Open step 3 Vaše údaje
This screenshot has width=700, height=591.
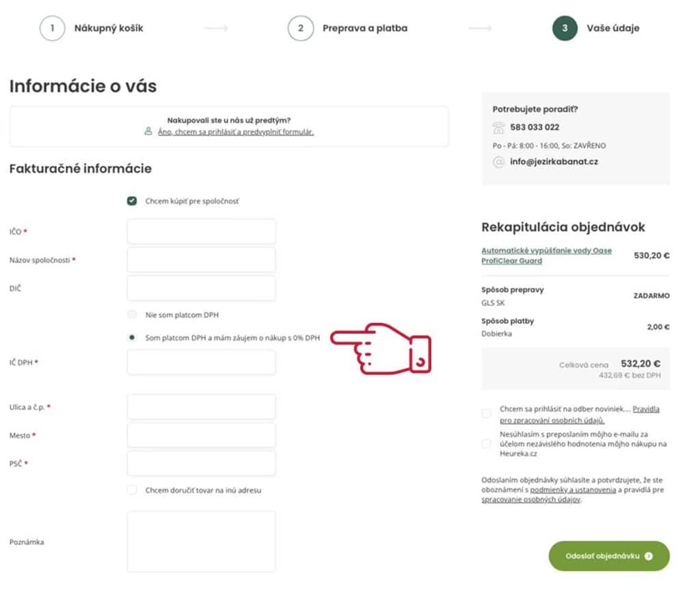(x=596, y=29)
